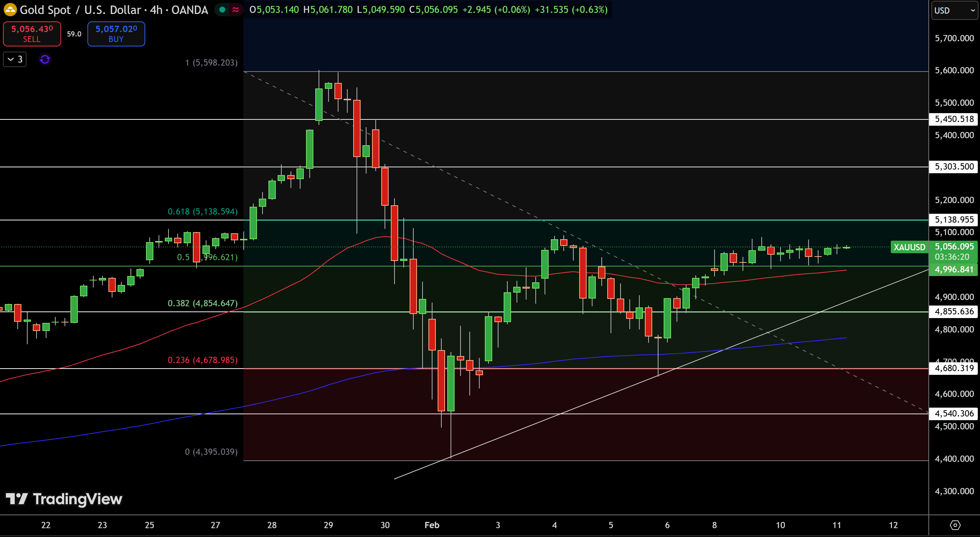Click the 4,540.306 horizontal line price tag
The height and width of the screenshot is (537, 980).
pos(954,414)
